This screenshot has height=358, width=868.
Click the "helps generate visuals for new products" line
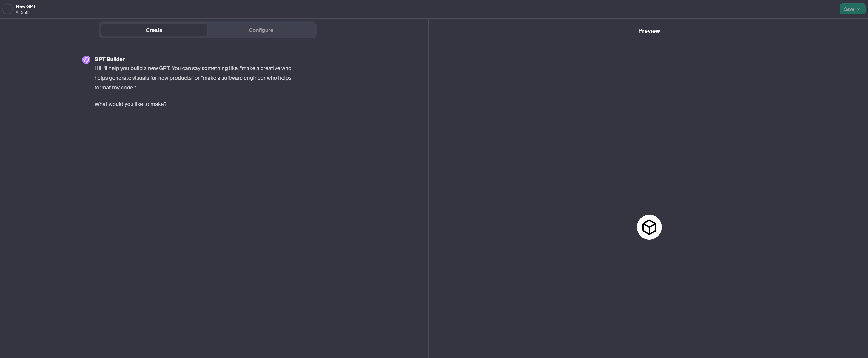coord(193,78)
